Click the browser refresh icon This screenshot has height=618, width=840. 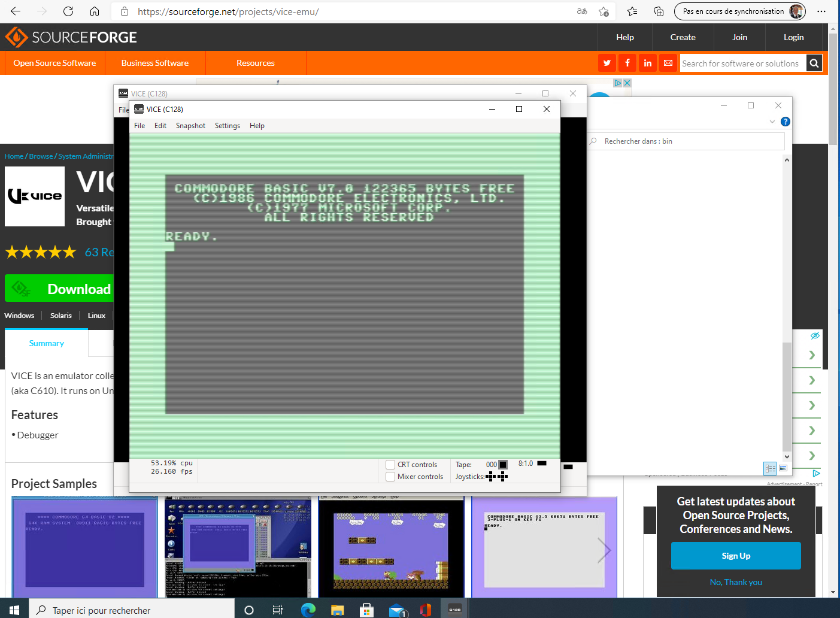coord(68,11)
